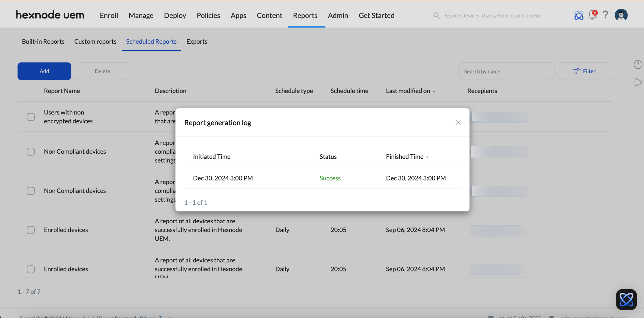Open the Content menu
Screen dimensions: 644x318
click(269, 16)
